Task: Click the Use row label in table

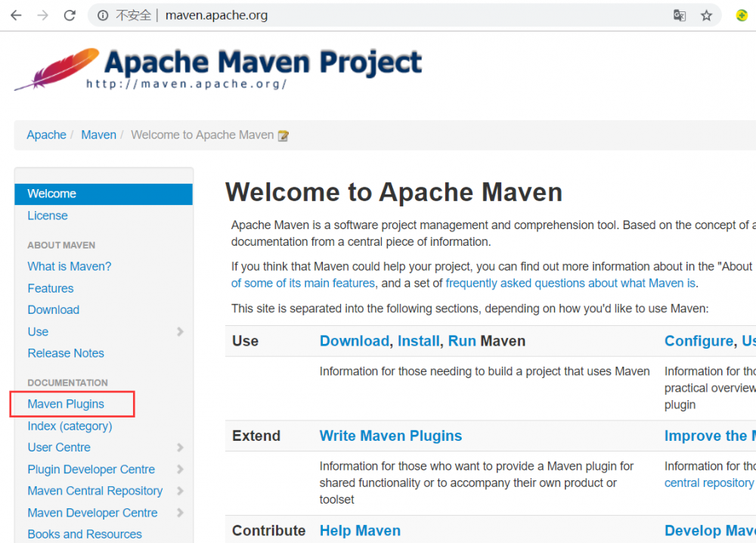Action: pos(245,341)
